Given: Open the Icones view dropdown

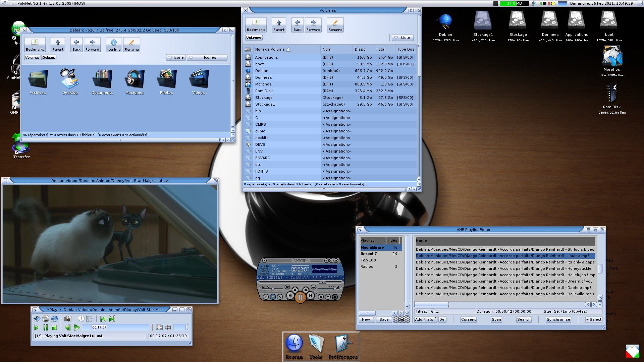Looking at the screenshot, I should click(207, 57).
